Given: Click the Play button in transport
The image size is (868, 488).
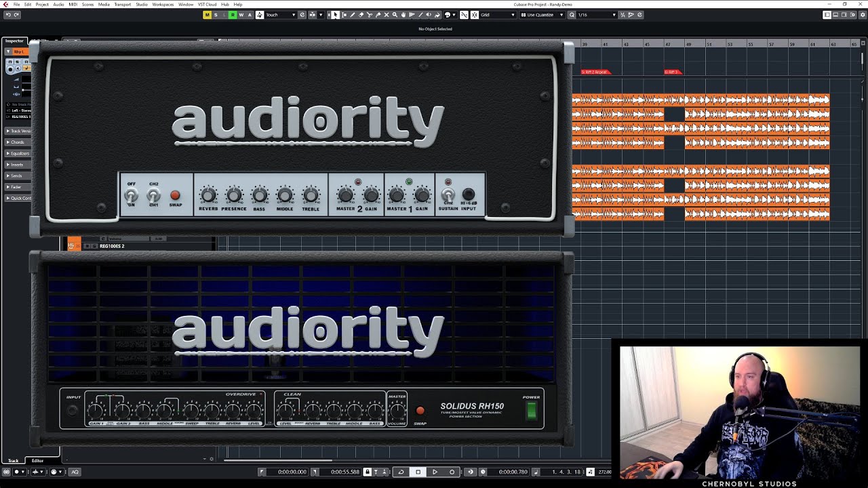Looking at the screenshot, I should 435,472.
